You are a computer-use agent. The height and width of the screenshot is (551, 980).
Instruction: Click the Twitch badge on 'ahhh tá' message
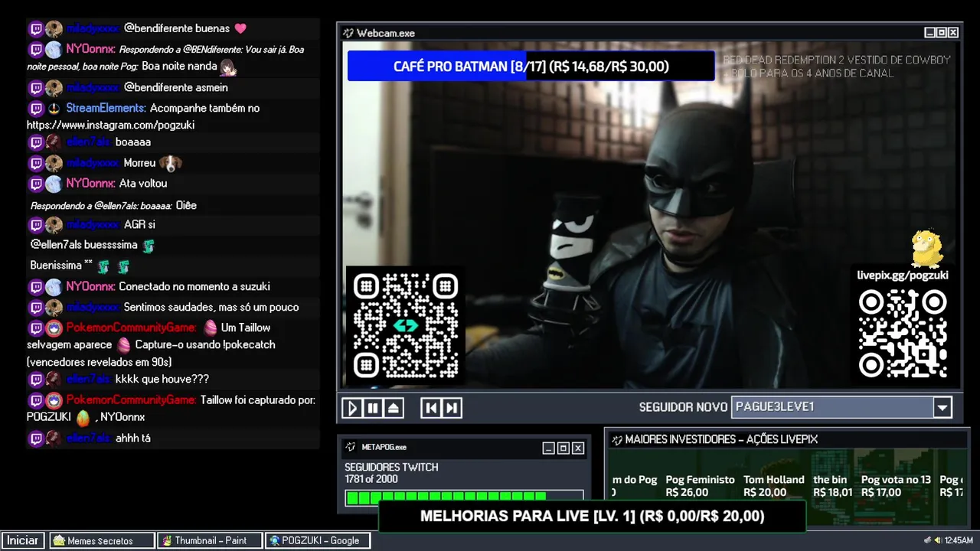tap(36, 439)
